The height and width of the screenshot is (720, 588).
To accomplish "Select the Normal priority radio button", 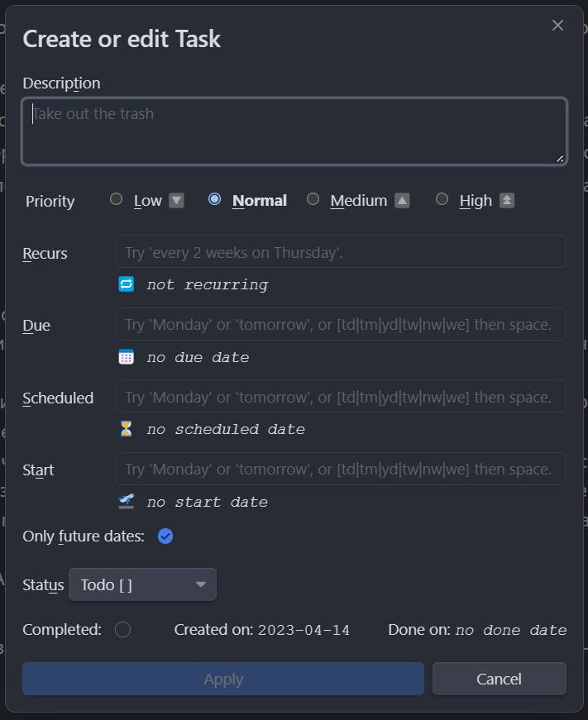I will [x=215, y=199].
